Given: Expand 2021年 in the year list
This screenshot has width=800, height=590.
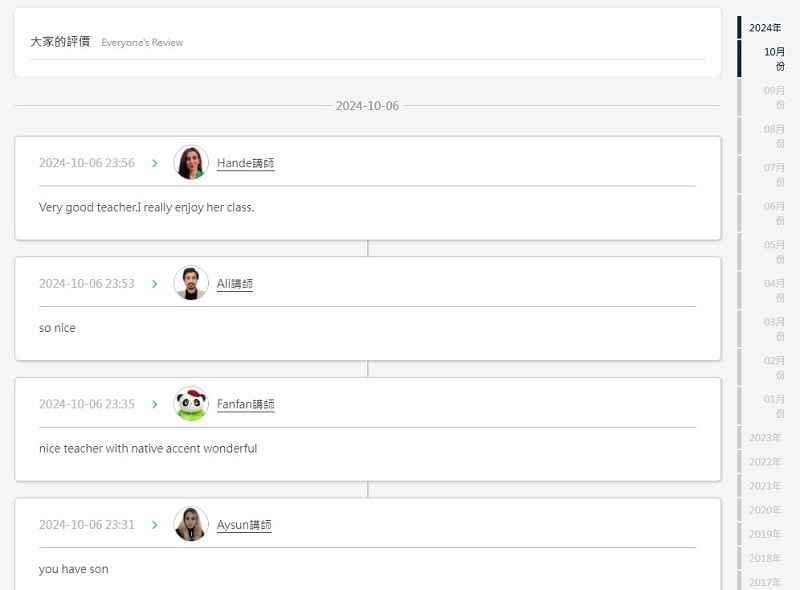Looking at the screenshot, I should pos(765,486).
